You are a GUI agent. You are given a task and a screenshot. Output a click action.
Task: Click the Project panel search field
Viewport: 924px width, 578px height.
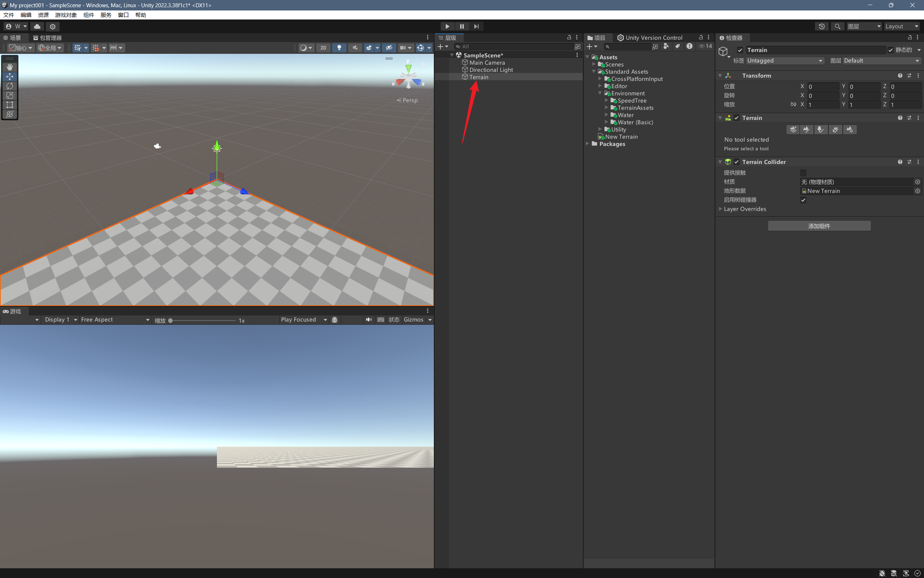click(627, 47)
